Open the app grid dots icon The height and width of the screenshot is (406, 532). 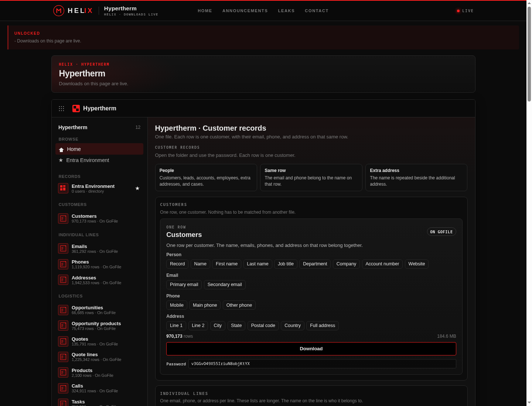click(x=61, y=109)
